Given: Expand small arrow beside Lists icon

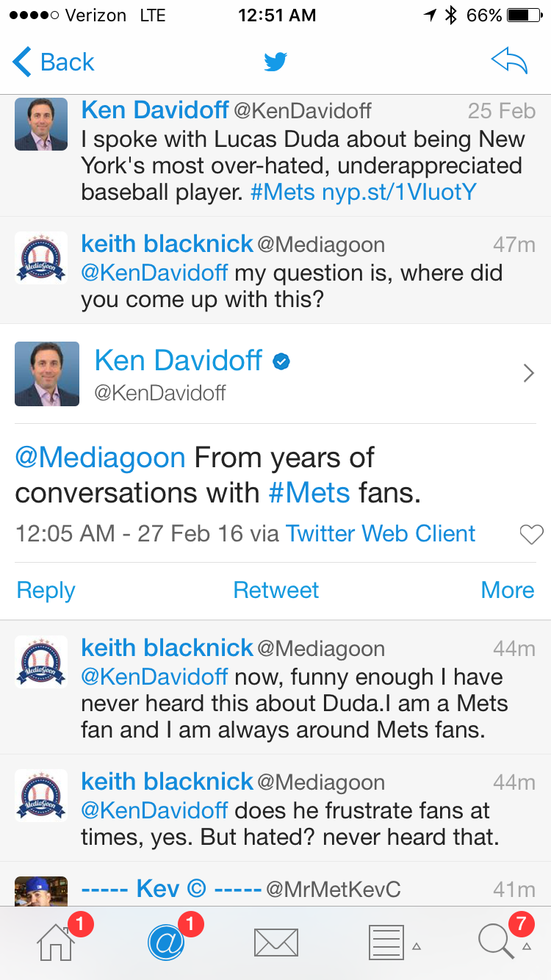Looking at the screenshot, I should (x=417, y=947).
